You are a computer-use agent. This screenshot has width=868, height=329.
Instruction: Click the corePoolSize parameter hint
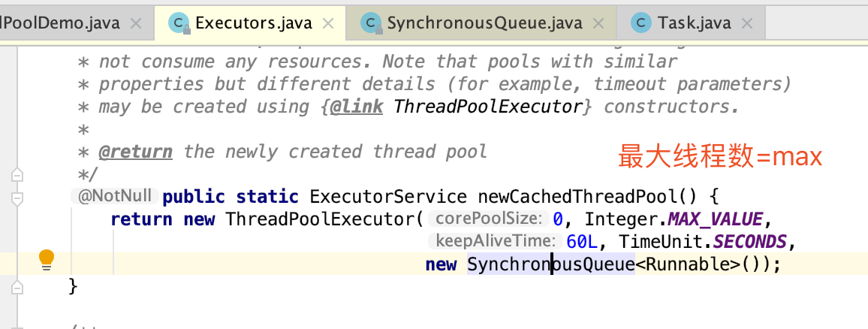(x=488, y=219)
